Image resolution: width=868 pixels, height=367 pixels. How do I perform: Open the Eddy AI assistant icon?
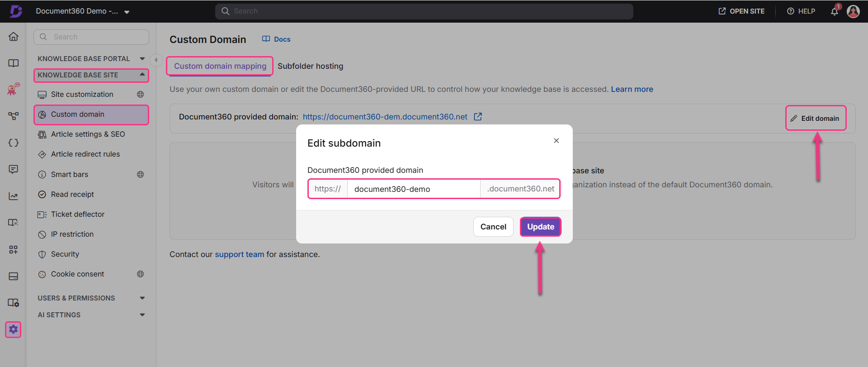[x=14, y=89]
